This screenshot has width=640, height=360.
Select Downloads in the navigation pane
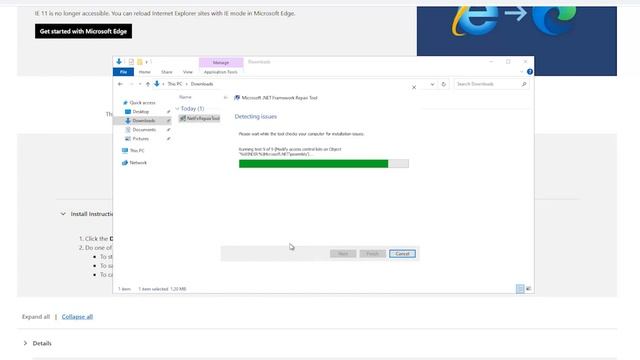pos(142,120)
